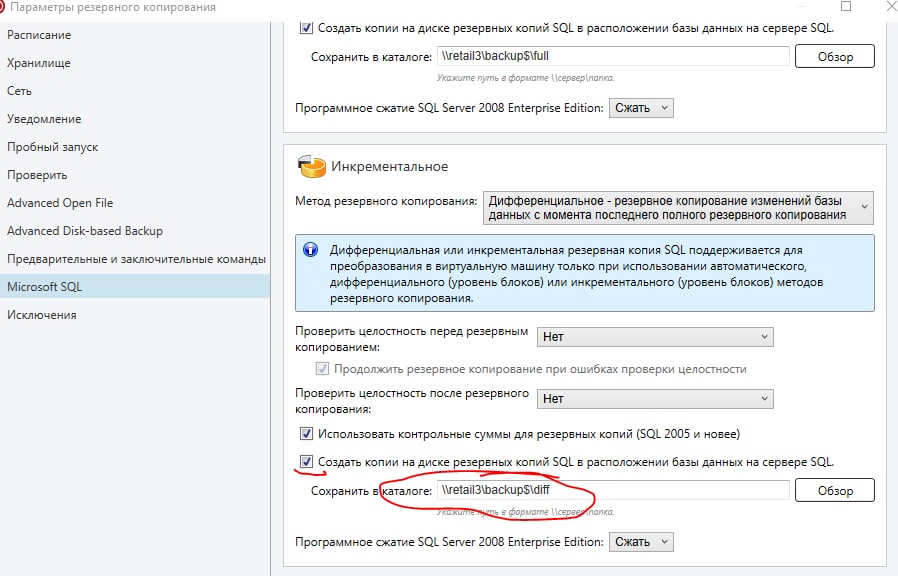This screenshot has width=898, height=576.
Task: Click the Инкрементальное section heading
Action: pyautogui.click(x=389, y=167)
